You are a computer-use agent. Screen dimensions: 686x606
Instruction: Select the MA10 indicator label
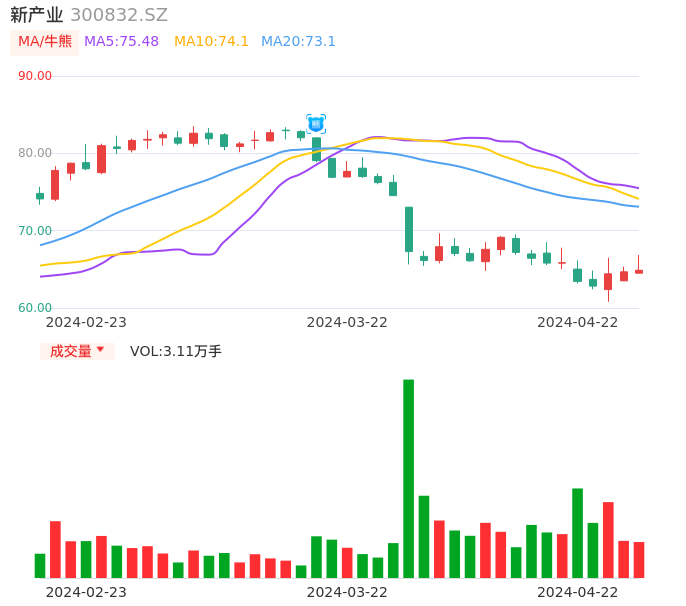pos(211,42)
